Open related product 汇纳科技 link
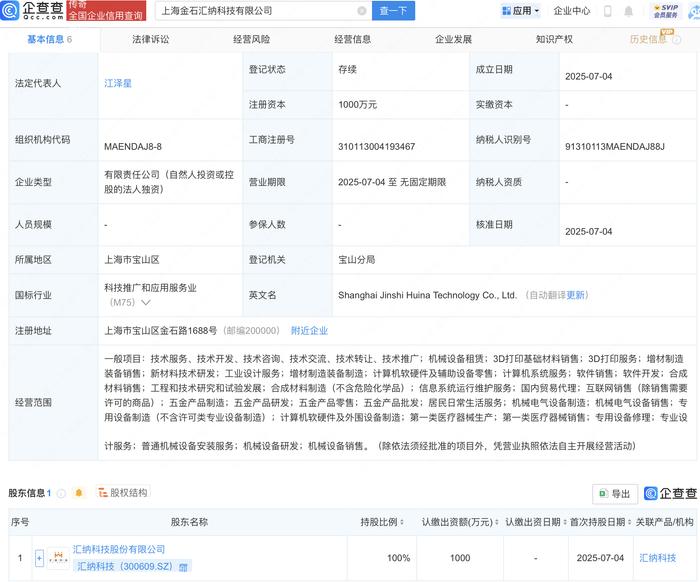 coord(658,558)
